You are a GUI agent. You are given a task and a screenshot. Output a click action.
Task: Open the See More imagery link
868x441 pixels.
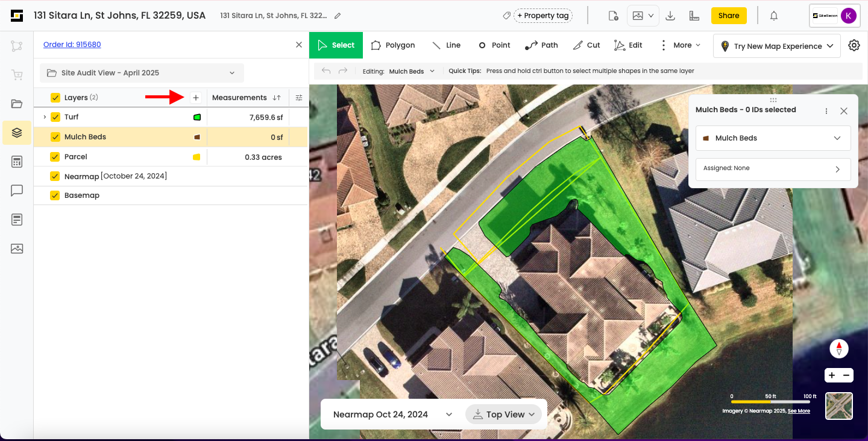[799, 411]
